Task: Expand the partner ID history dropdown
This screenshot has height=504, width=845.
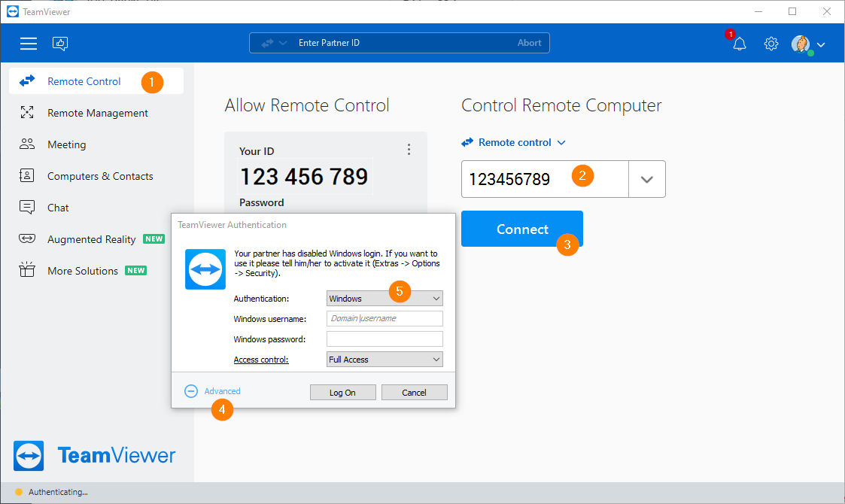Action: pos(646,179)
